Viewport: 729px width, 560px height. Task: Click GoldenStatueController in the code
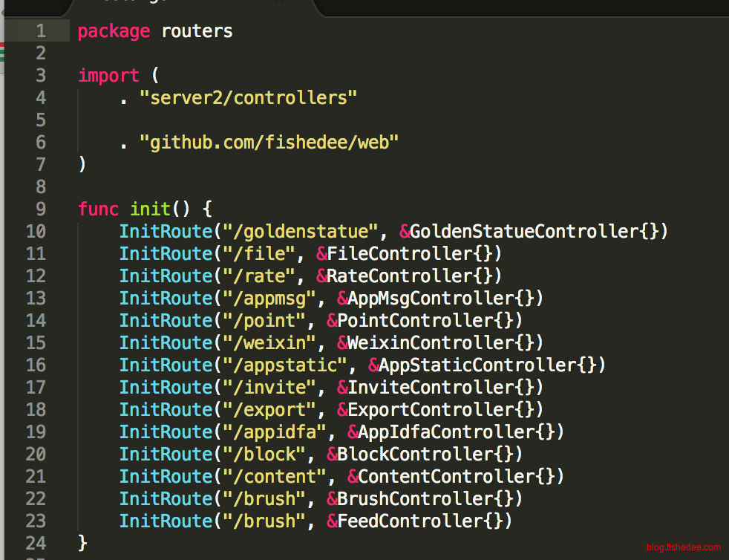[524, 232]
